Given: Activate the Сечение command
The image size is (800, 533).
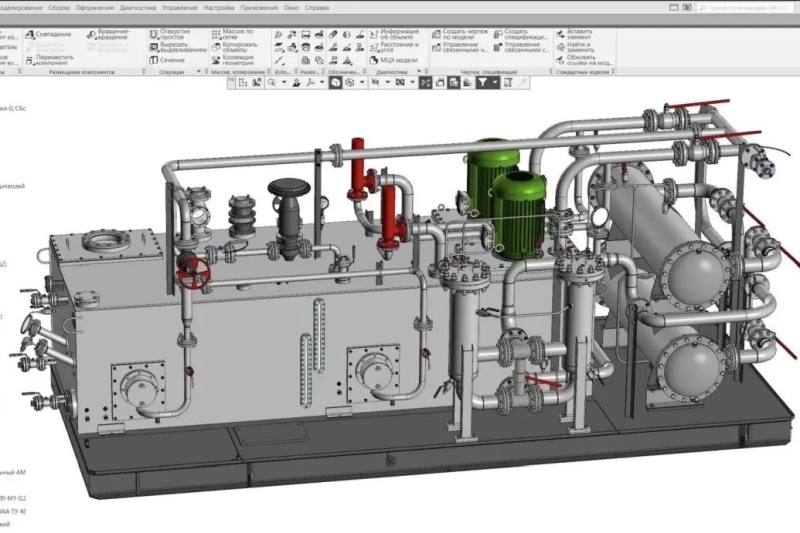Looking at the screenshot, I should (x=167, y=60).
